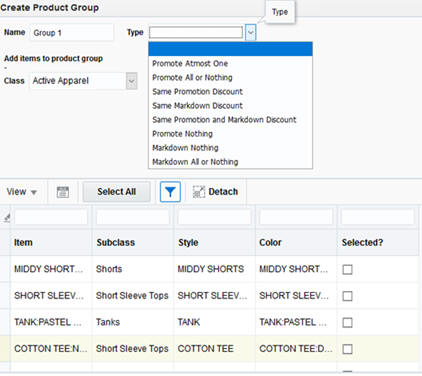Select Promote Nothing option
422x376 pixels.
click(230, 134)
